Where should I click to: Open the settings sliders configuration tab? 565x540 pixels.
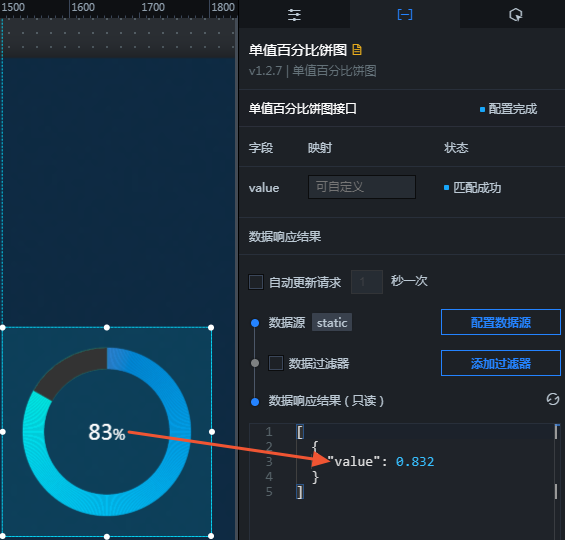tap(294, 14)
